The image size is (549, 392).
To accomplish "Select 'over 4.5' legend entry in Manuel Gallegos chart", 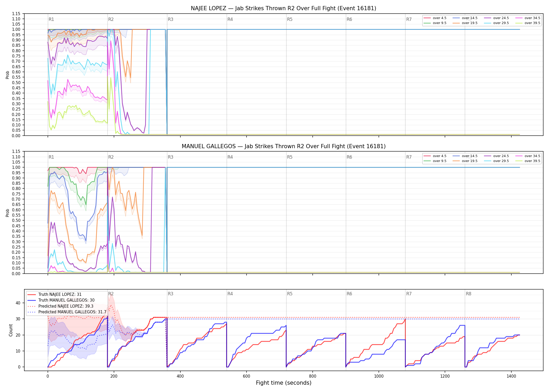I will [x=435, y=156].
